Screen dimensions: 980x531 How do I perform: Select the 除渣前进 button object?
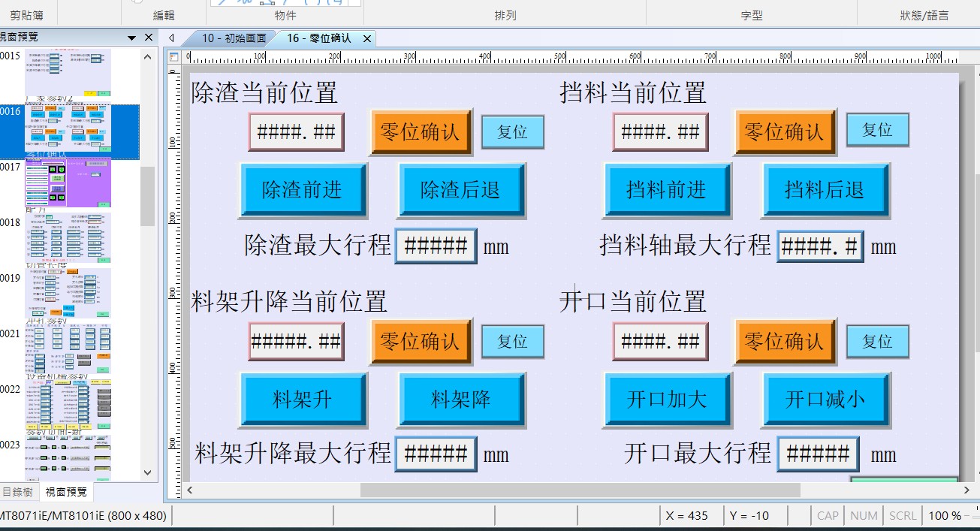303,190
